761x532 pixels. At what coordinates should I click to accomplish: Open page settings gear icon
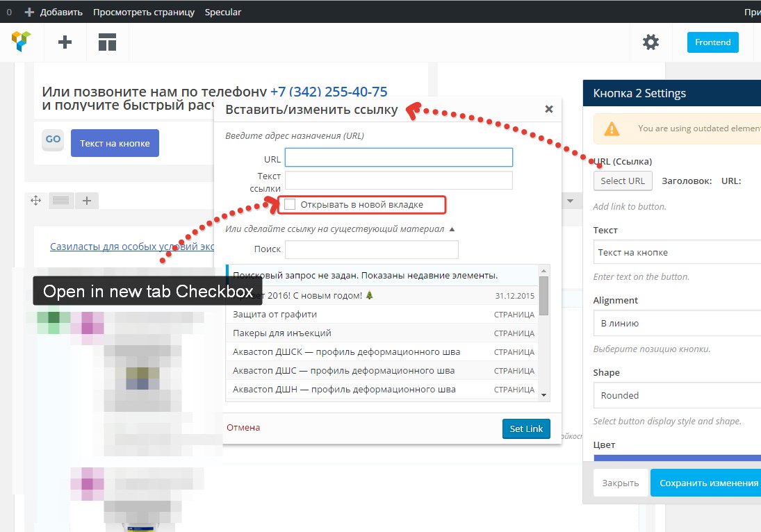(x=650, y=42)
